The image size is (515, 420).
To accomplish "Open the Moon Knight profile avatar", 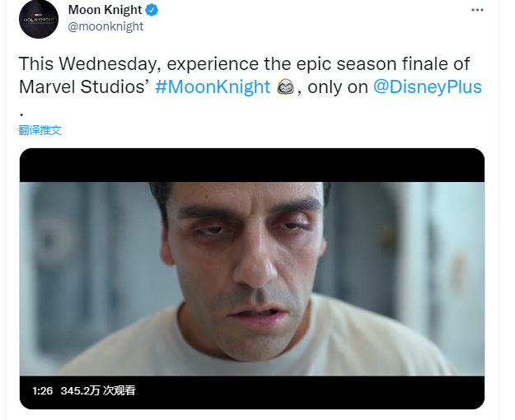I will 38,18.
